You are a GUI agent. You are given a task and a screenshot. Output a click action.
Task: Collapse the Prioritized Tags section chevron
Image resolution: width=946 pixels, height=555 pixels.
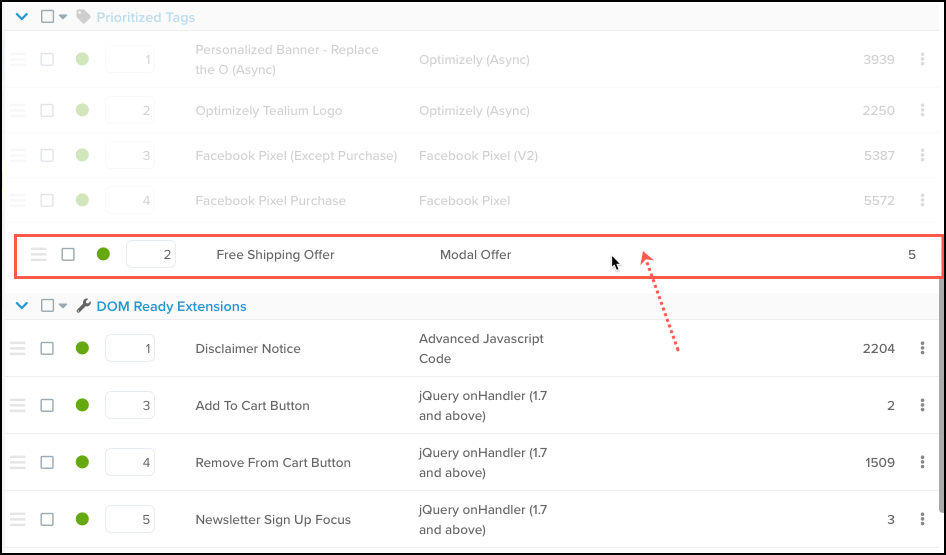pos(22,17)
